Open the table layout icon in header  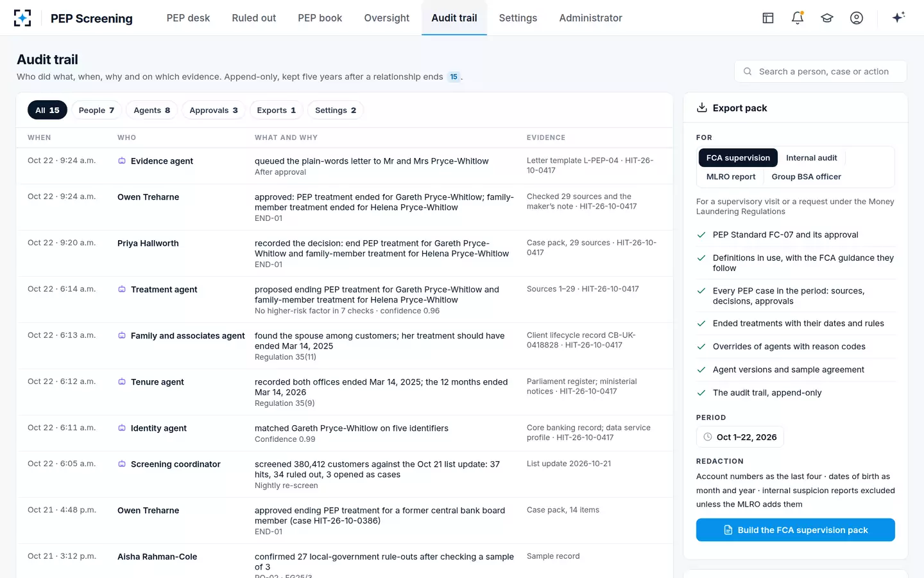pyautogui.click(x=768, y=18)
